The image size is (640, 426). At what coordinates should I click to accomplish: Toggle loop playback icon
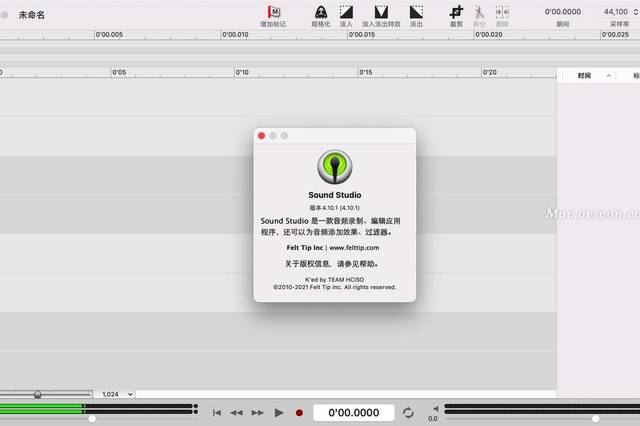[408, 413]
